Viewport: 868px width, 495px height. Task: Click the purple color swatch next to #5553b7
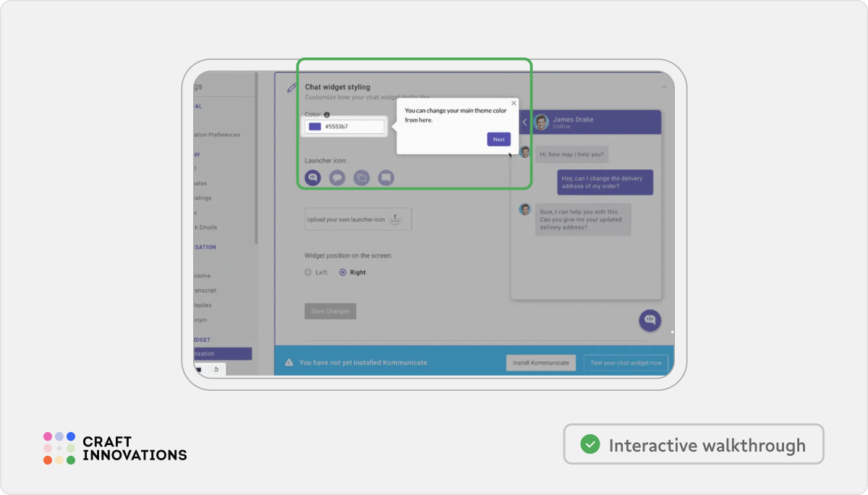(313, 127)
